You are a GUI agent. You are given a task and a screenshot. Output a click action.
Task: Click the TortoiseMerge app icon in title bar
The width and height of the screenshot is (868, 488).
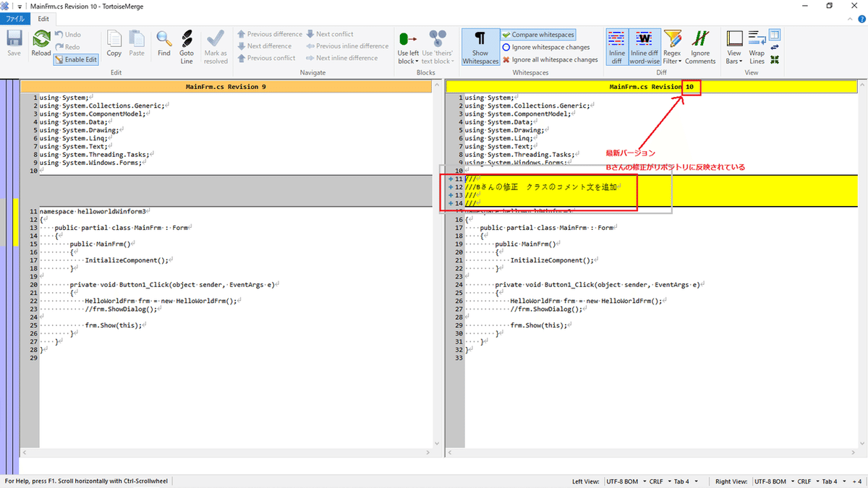[x=6, y=6]
